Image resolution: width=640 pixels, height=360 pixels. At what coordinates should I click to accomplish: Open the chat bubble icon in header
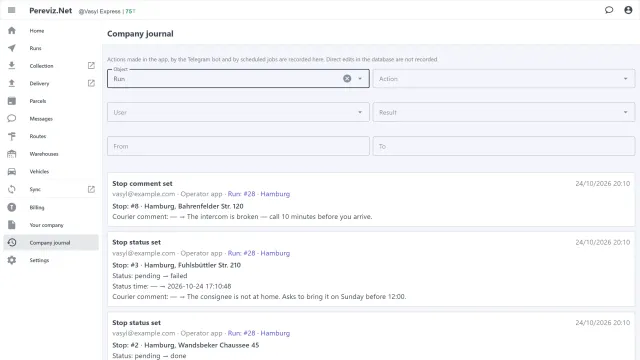pos(609,10)
